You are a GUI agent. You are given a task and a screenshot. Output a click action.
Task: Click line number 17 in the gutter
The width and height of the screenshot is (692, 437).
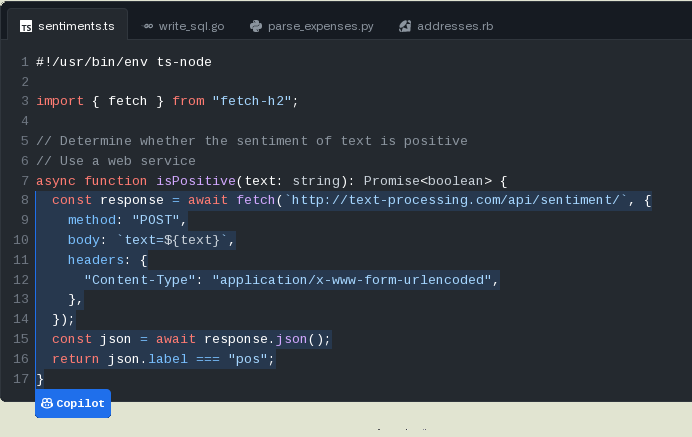pos(20,379)
